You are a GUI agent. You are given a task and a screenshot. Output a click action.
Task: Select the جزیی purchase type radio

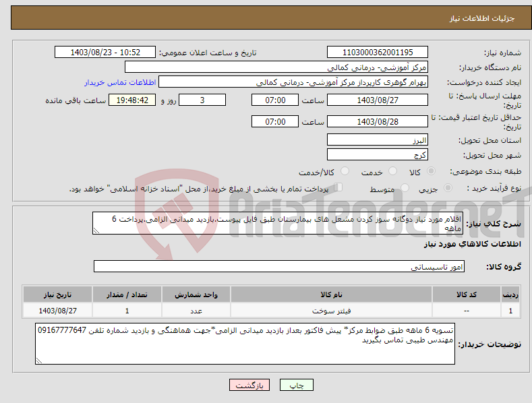[448, 187]
